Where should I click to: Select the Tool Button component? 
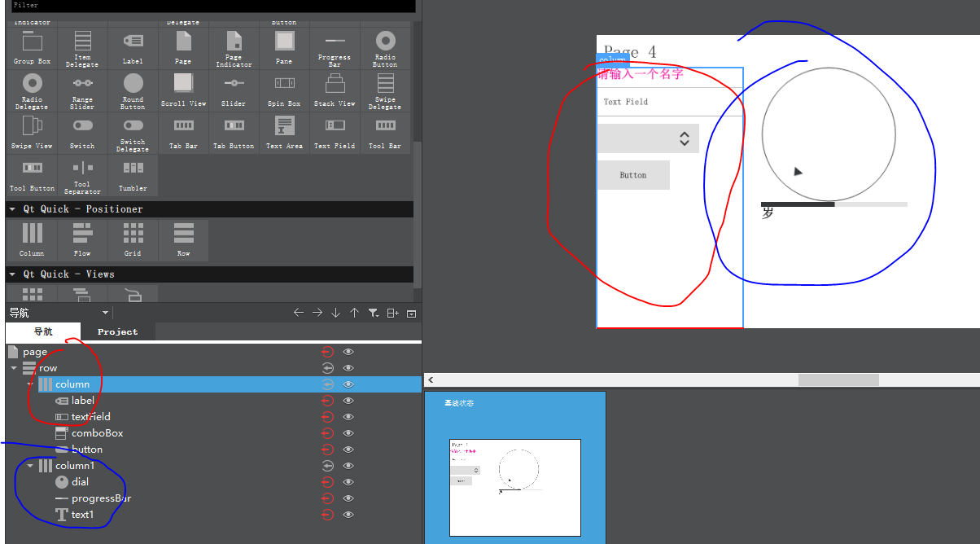(x=32, y=175)
